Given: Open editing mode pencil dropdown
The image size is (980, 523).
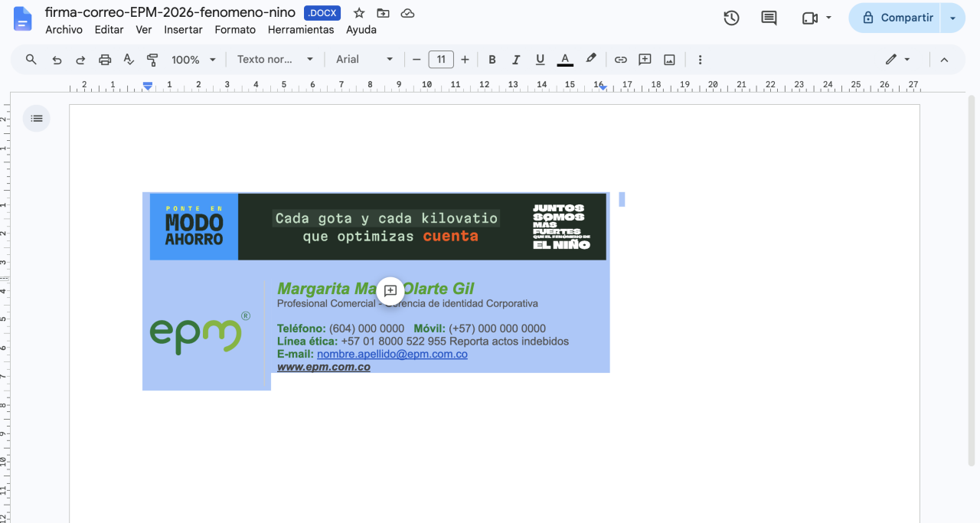Looking at the screenshot, I should [x=897, y=59].
